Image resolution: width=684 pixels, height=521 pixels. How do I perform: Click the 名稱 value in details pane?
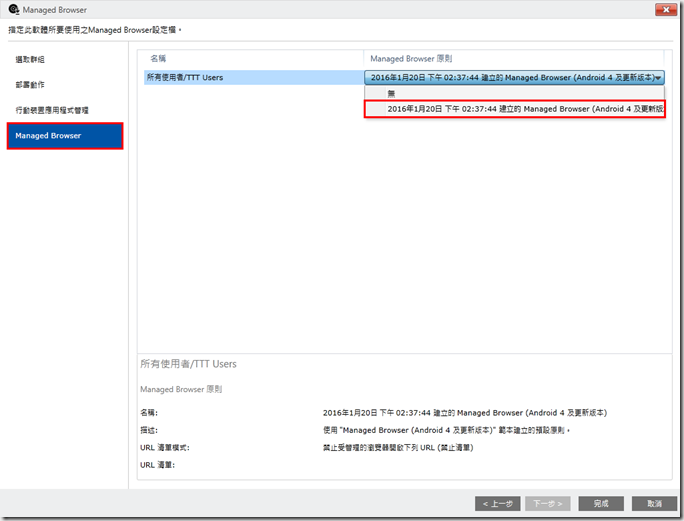pyautogui.click(x=464, y=412)
